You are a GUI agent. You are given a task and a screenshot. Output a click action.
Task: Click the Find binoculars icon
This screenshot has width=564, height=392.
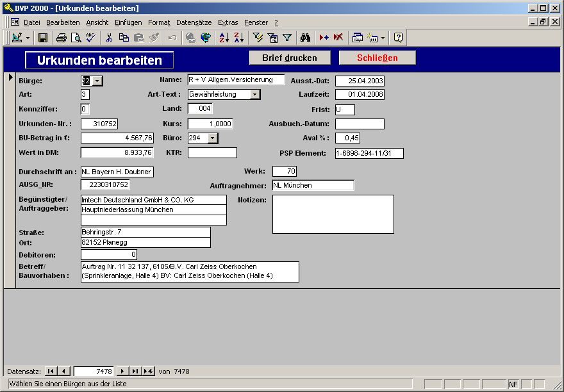tap(305, 37)
